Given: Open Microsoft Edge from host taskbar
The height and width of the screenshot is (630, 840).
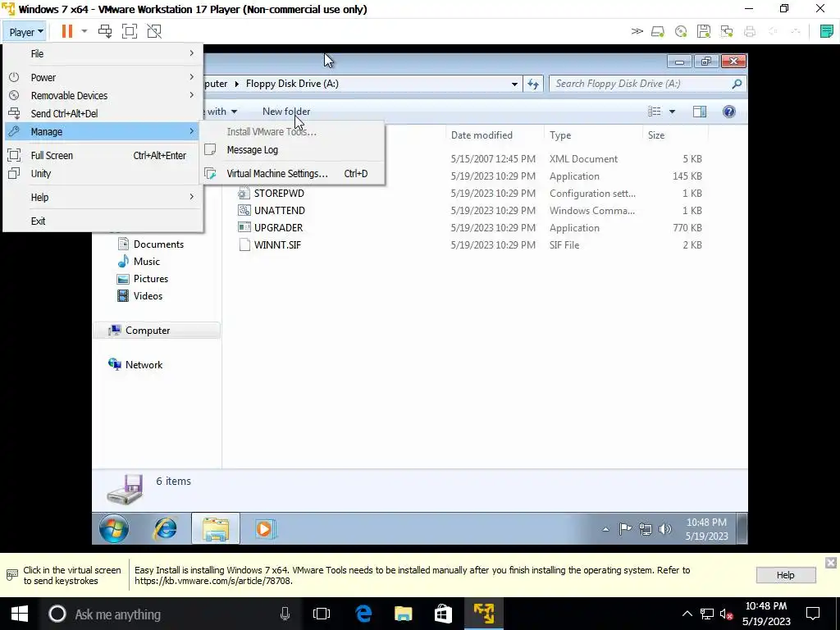Looking at the screenshot, I should pyautogui.click(x=363, y=614).
